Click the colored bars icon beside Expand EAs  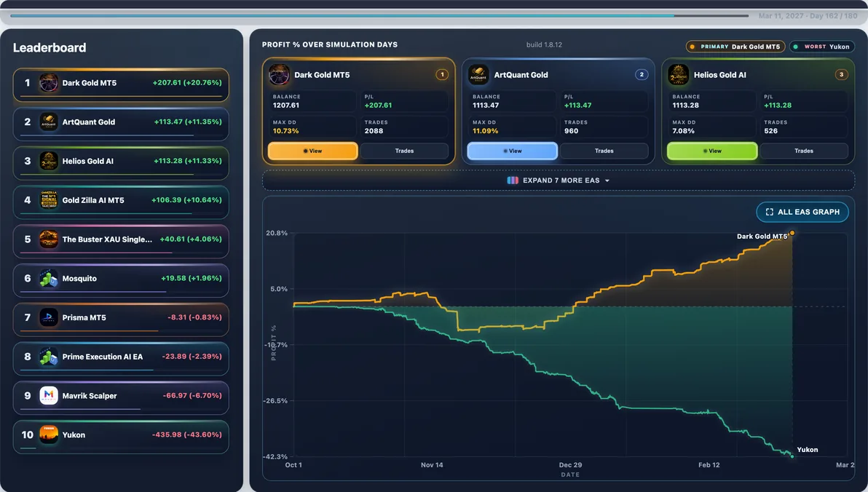(x=513, y=180)
